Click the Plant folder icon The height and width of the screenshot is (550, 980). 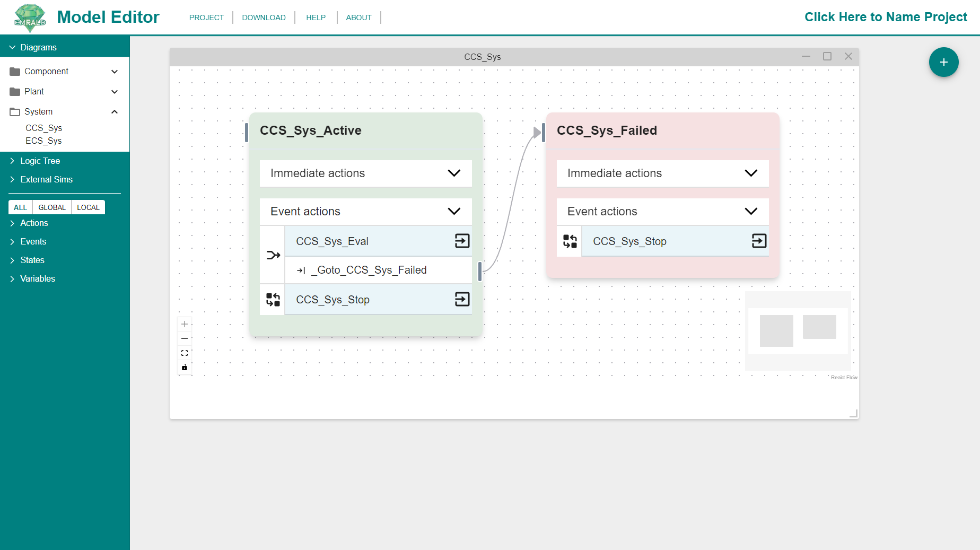click(15, 92)
